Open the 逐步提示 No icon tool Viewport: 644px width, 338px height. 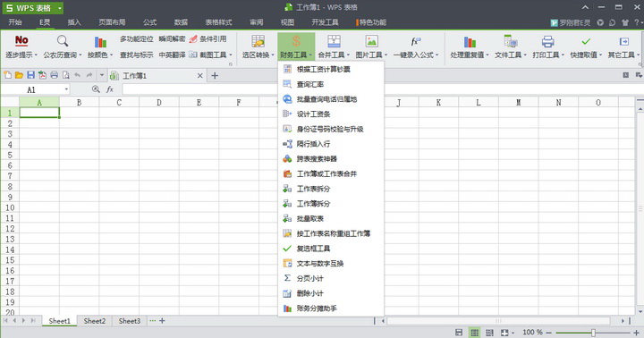point(21,40)
